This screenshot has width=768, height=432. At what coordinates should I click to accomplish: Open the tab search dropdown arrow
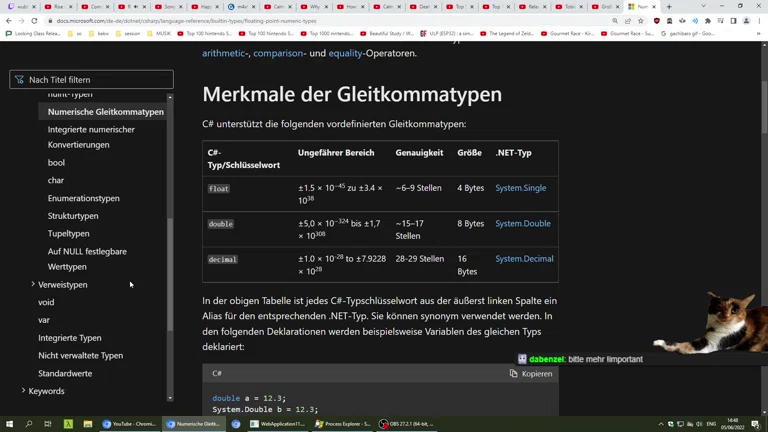[x=703, y=6]
